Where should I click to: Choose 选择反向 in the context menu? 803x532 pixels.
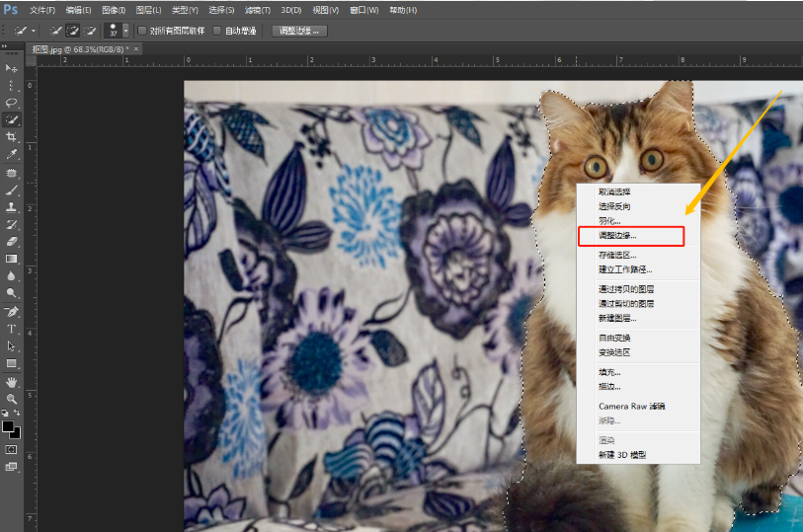(614, 206)
